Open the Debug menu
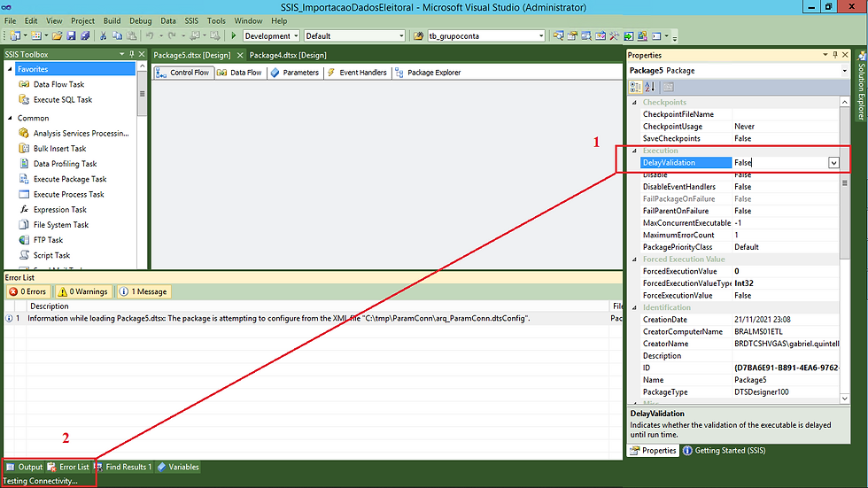Screen dimensions: 868x488 (141, 20)
